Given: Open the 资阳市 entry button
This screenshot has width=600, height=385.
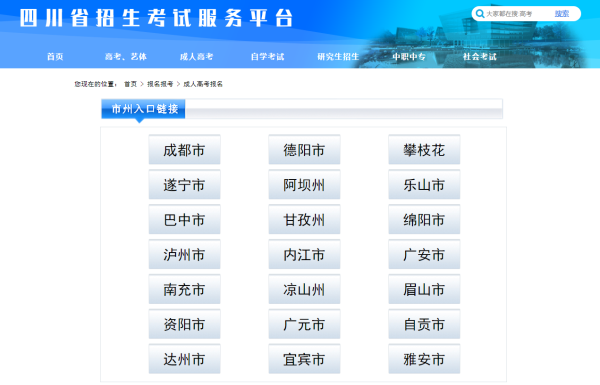Looking at the screenshot, I should tap(184, 324).
